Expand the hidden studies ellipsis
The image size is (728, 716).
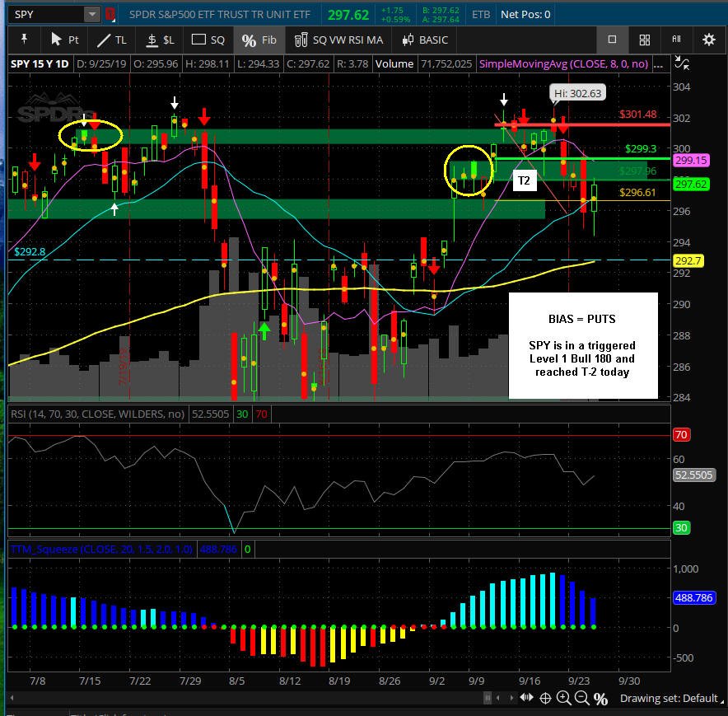658,64
